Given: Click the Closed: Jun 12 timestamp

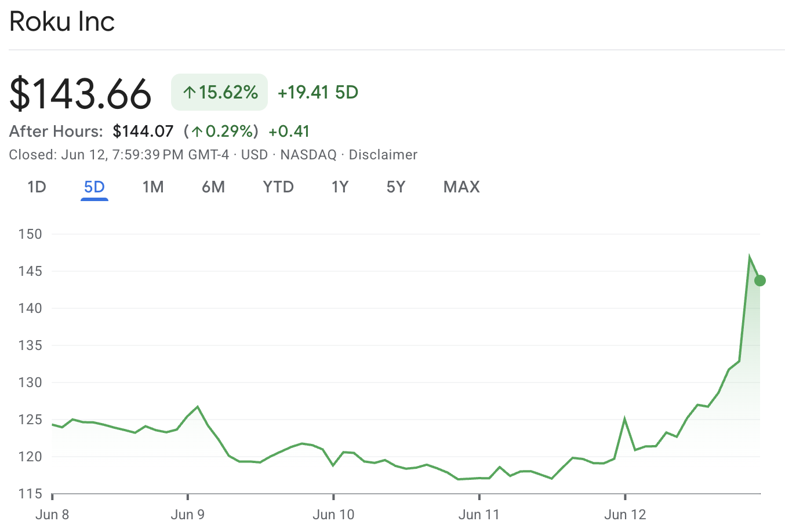Looking at the screenshot, I should (119, 155).
